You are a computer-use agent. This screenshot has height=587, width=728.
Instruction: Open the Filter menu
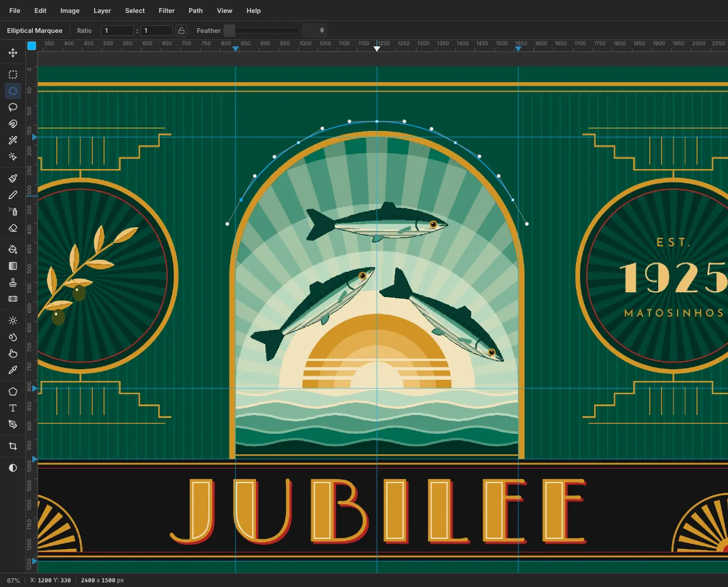[167, 11]
